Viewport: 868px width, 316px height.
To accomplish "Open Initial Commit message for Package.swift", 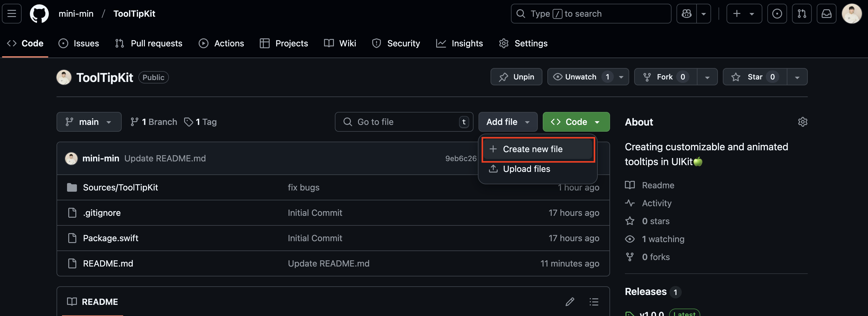I will [315, 238].
